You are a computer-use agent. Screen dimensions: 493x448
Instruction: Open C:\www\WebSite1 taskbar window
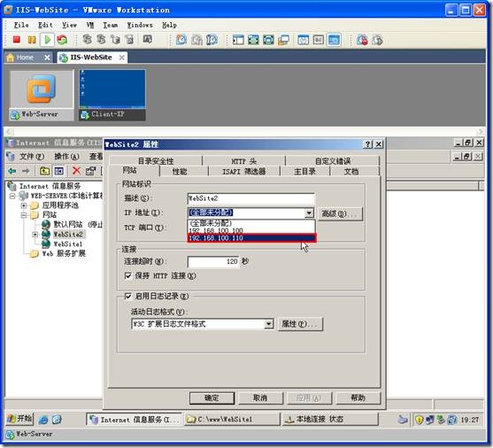[232, 419]
